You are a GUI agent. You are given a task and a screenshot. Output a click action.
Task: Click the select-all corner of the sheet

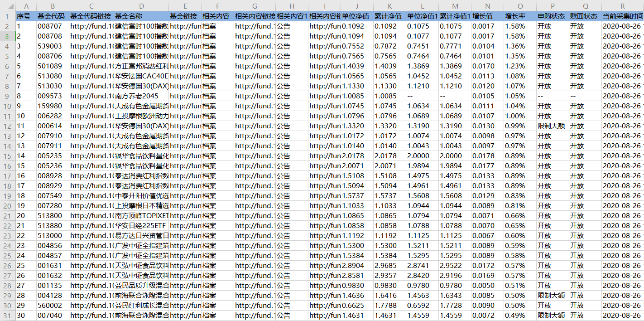pos(7,6)
